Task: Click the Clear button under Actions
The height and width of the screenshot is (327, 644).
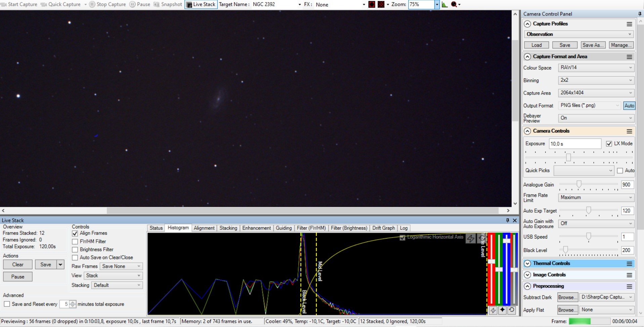Action: tap(18, 264)
